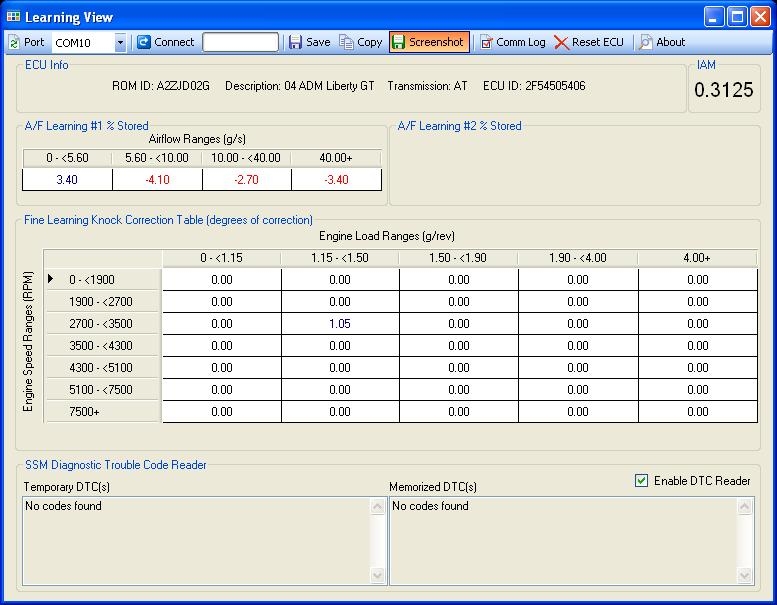Click the Connect icon in the toolbar
Viewport: 777px width, 605px height.
[144, 43]
